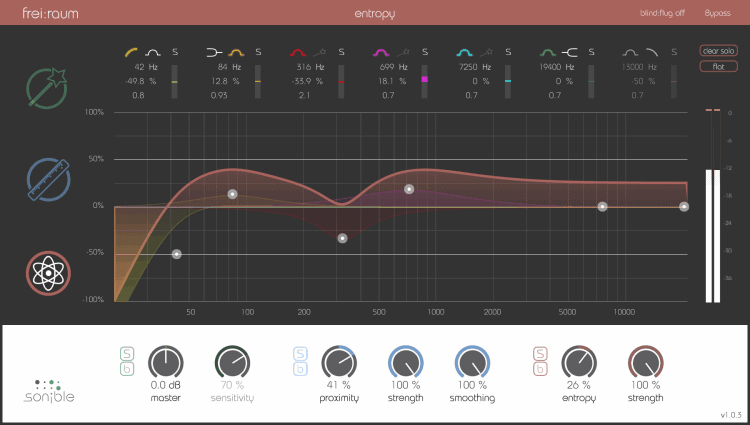Click cyan bell icon of 7250 Hz band
The width and height of the screenshot is (750, 425).
pos(464,52)
